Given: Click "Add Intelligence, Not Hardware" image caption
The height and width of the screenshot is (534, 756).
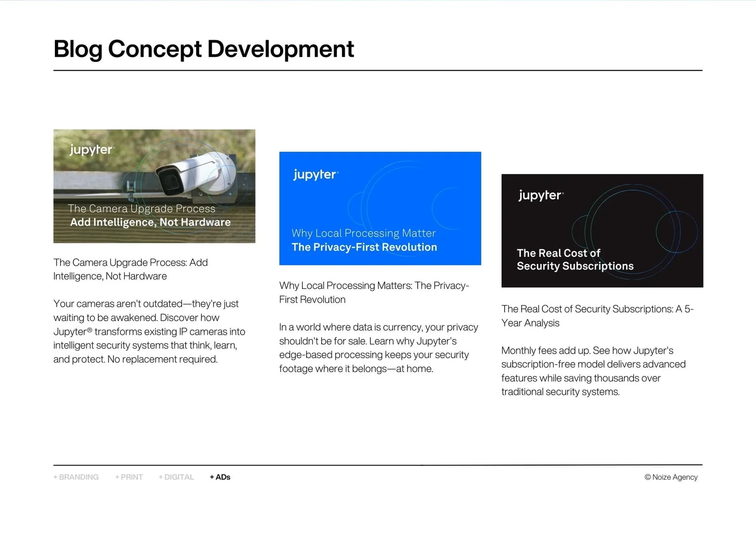Looking at the screenshot, I should click(150, 222).
